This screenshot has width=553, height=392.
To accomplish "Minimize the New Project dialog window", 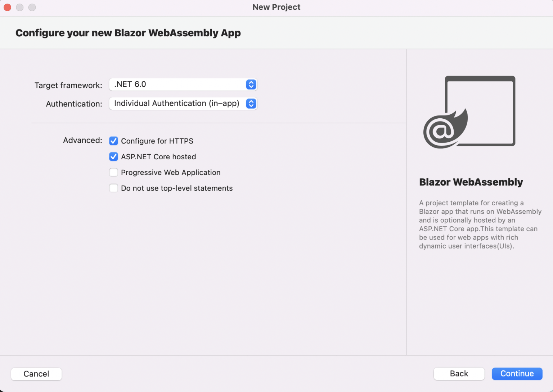I will (x=20, y=7).
